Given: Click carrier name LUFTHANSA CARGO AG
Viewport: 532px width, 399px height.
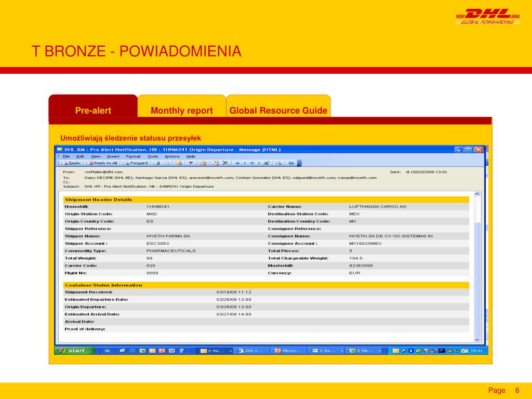Looking at the screenshot, I should pyautogui.click(x=378, y=206).
